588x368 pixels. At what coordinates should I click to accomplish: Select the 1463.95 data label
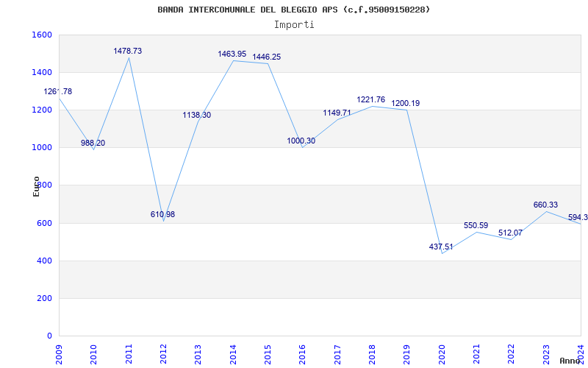pos(232,54)
